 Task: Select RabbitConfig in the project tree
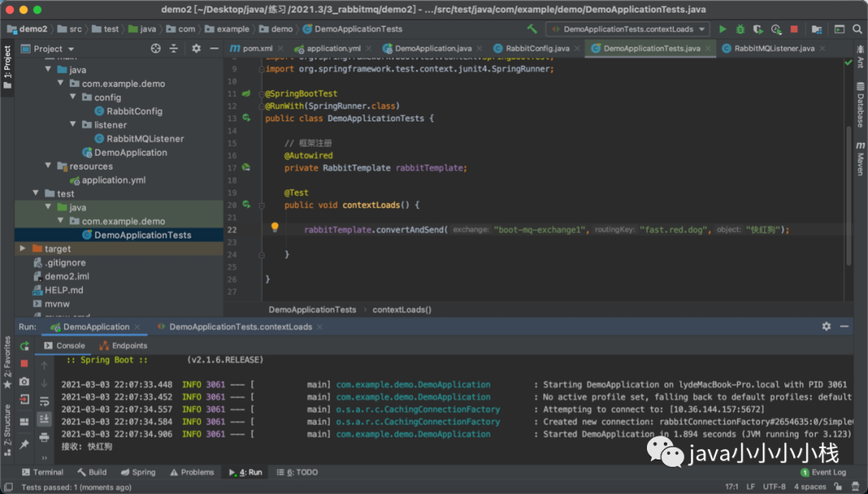[134, 111]
